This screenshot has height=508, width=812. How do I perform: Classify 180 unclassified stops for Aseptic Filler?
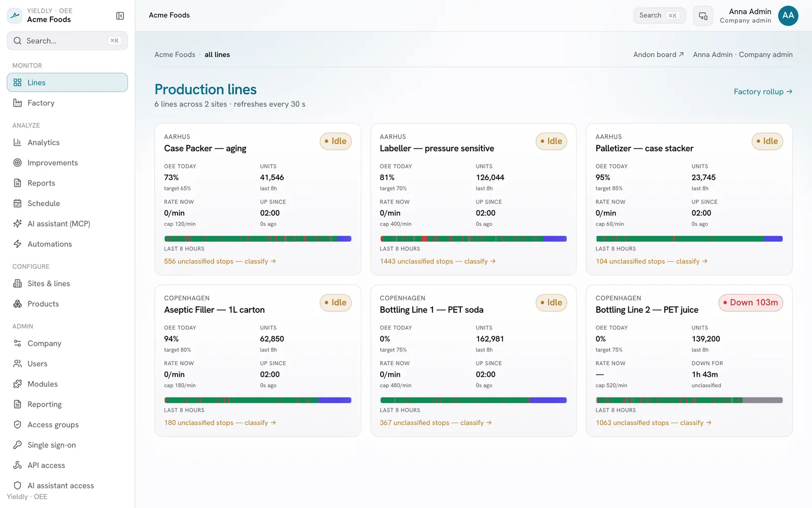point(220,423)
